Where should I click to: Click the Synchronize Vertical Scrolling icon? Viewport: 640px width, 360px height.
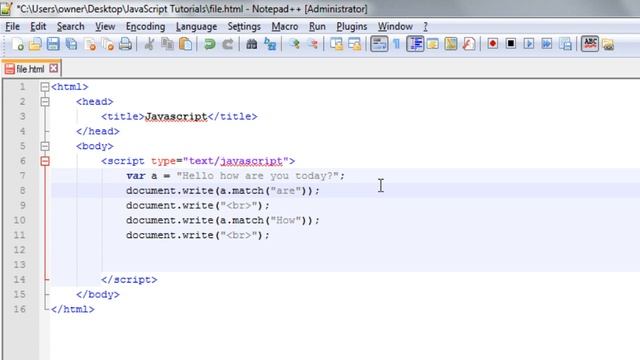[x=336, y=44]
